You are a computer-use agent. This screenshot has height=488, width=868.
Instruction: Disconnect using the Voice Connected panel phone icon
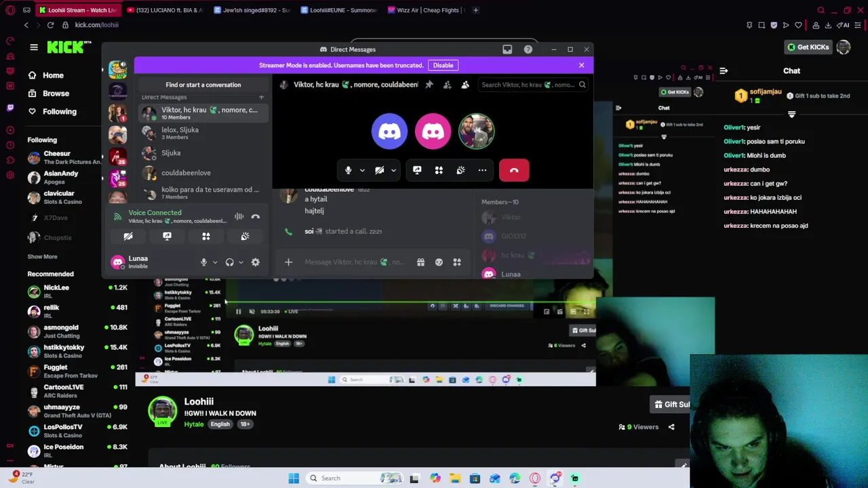coord(256,217)
